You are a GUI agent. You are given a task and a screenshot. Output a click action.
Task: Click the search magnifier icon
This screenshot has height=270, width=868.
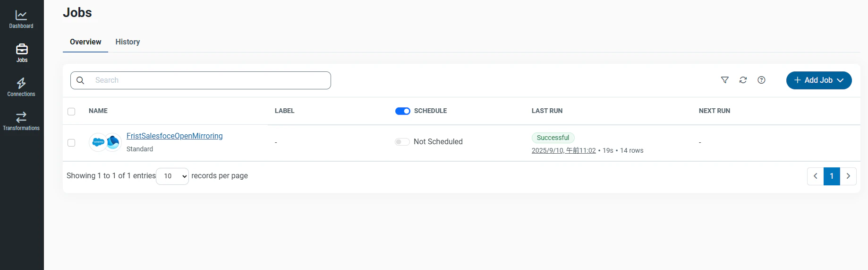[80, 80]
